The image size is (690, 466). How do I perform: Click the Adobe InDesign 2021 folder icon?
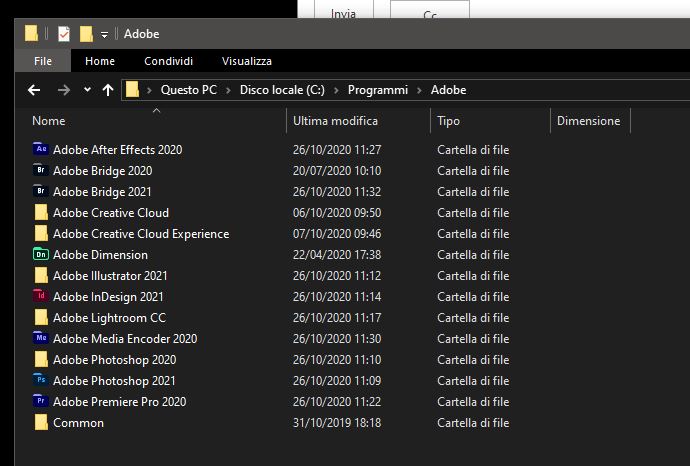(x=41, y=296)
